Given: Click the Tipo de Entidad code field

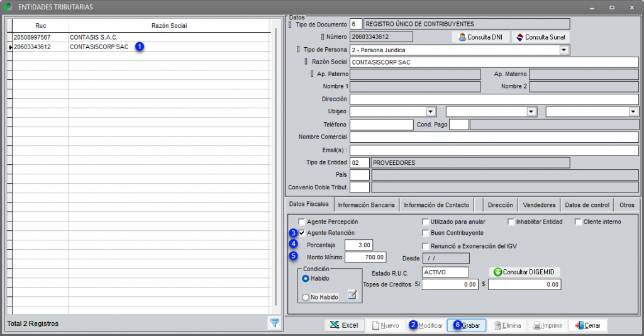Looking at the screenshot, I should click(359, 163).
